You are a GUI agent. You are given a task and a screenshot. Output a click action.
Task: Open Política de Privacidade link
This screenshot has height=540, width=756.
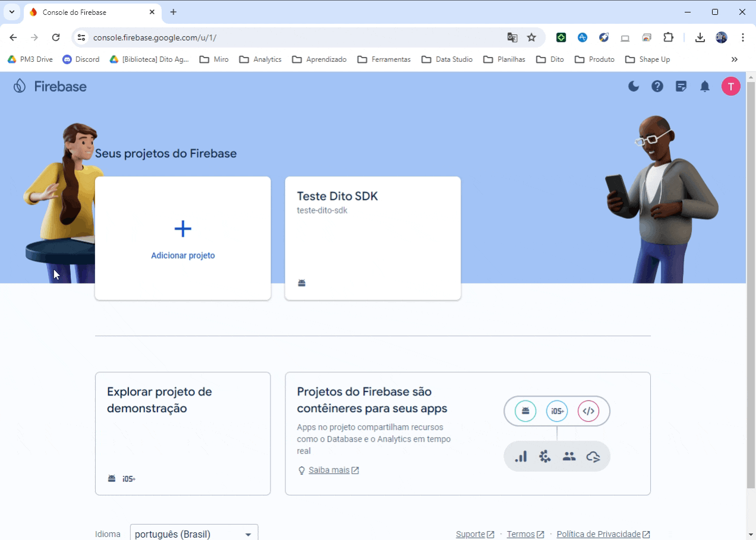pos(603,534)
